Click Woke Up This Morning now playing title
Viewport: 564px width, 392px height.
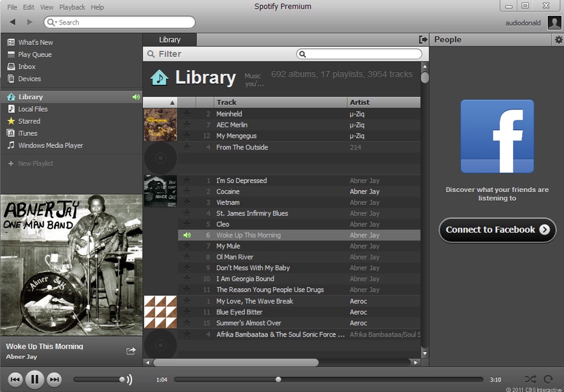pyautogui.click(x=45, y=346)
